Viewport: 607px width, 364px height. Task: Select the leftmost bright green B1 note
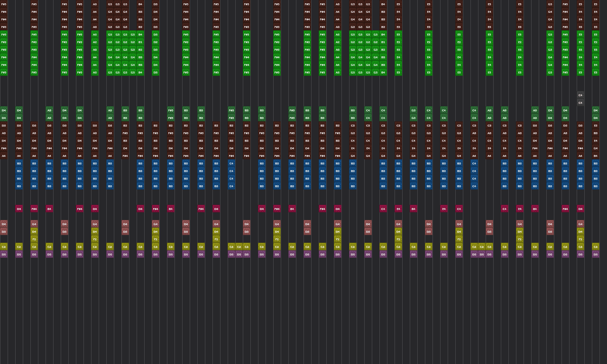(x=140, y=42)
